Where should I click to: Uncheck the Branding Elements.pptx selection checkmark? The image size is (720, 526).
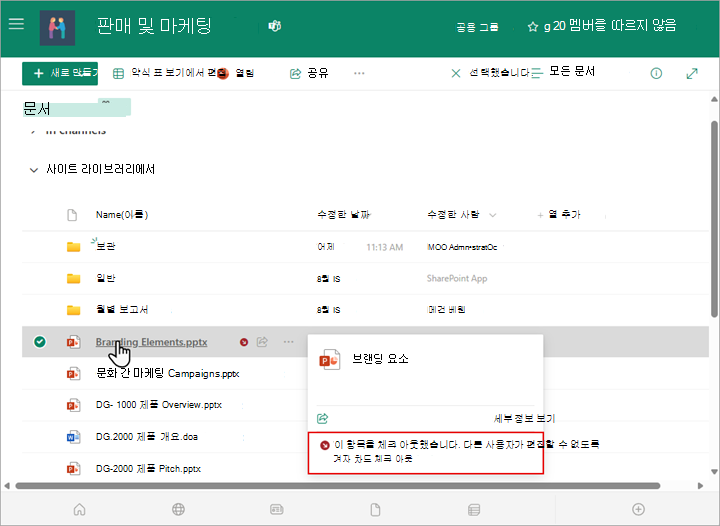(x=40, y=341)
